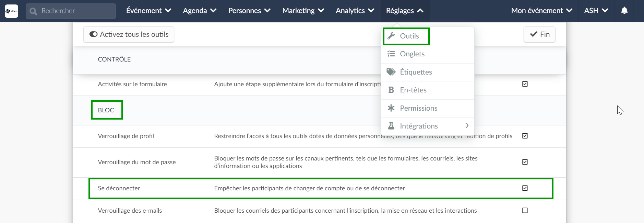Click the Verrouillage des e-mails label
The height and width of the screenshot is (223, 644).
coord(130,211)
